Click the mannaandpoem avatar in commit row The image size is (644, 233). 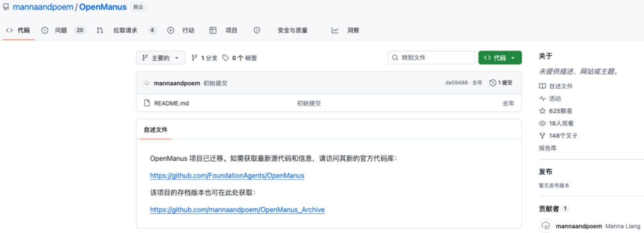click(x=146, y=83)
